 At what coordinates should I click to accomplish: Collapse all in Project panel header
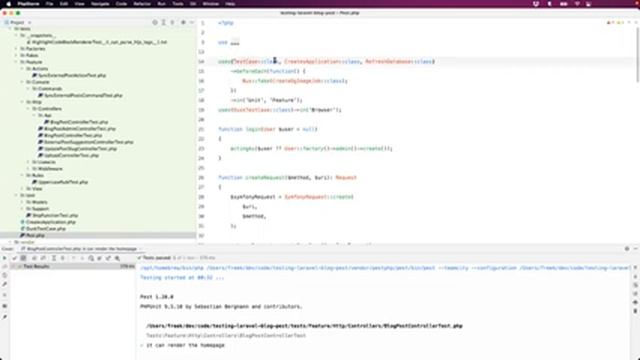point(173,22)
